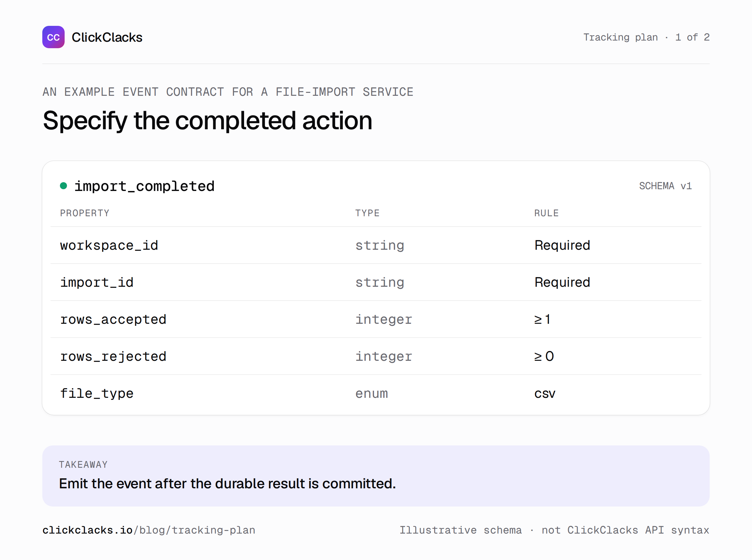The image size is (752, 560).
Task: Click Required rule in import_id row
Action: click(562, 282)
